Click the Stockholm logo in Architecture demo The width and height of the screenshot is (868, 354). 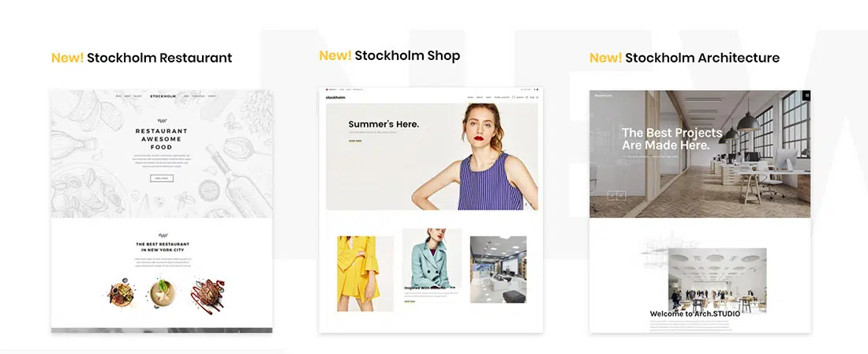coord(602,96)
